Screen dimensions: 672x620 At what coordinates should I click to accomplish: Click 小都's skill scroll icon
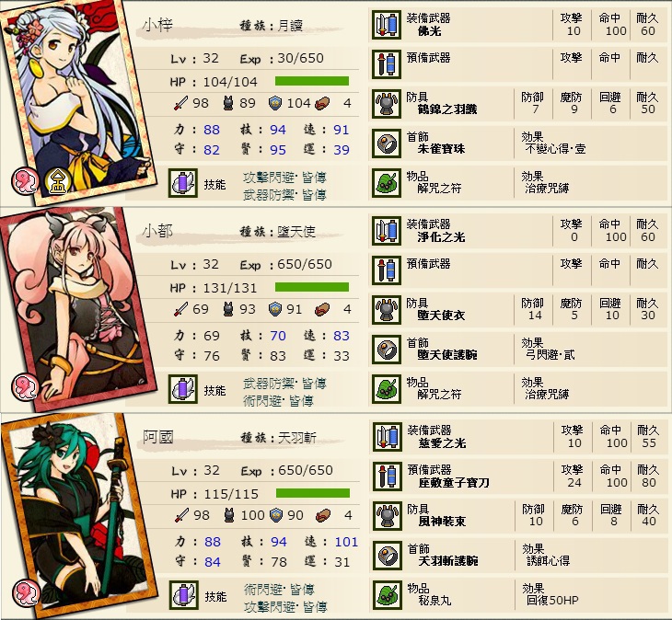click(x=183, y=389)
